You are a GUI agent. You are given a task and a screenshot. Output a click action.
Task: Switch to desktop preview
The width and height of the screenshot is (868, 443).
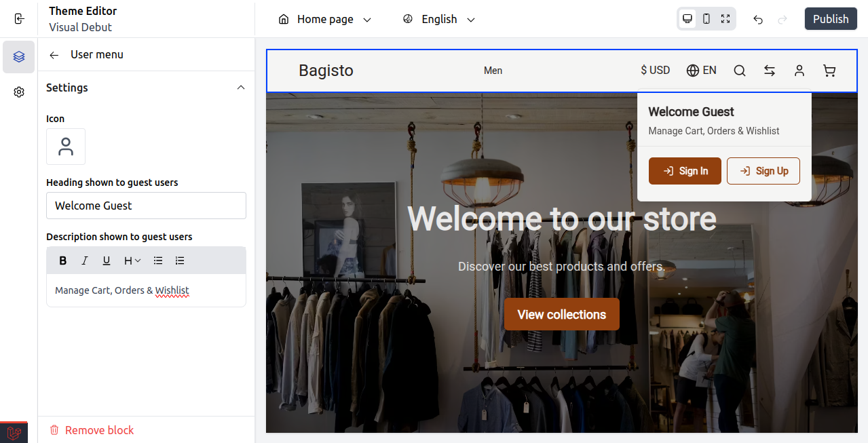(x=687, y=19)
